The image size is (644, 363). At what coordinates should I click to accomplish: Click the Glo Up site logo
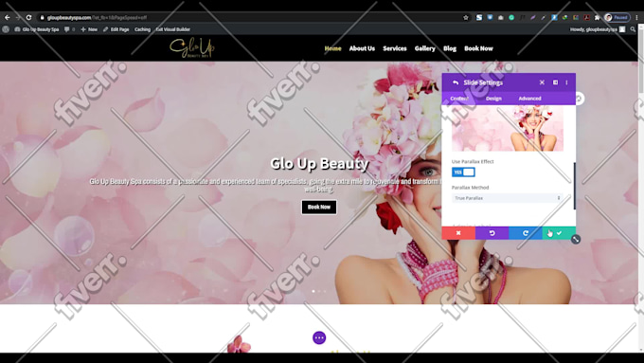click(x=192, y=47)
